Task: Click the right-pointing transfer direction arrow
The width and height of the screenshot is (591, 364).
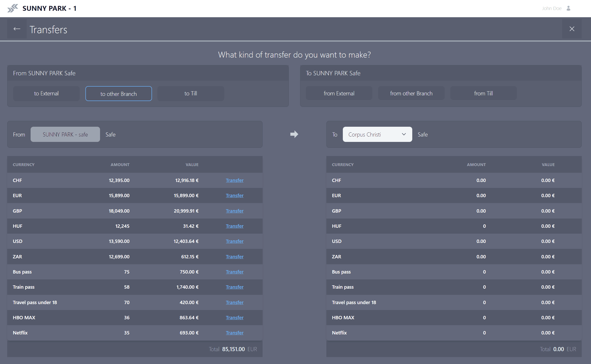Action: (294, 134)
